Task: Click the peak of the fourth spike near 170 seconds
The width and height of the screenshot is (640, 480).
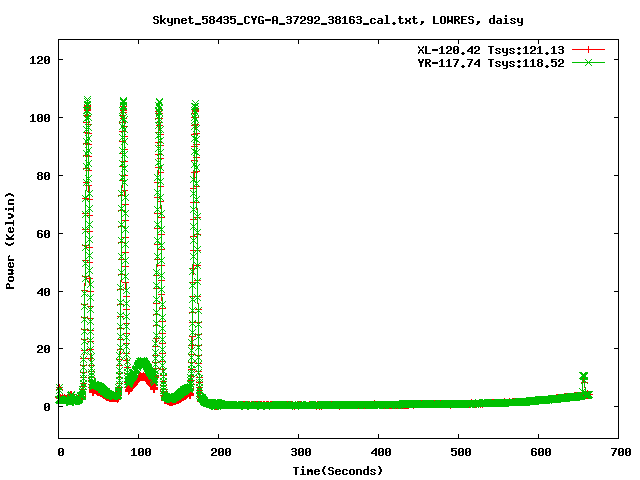Action: pos(195,105)
